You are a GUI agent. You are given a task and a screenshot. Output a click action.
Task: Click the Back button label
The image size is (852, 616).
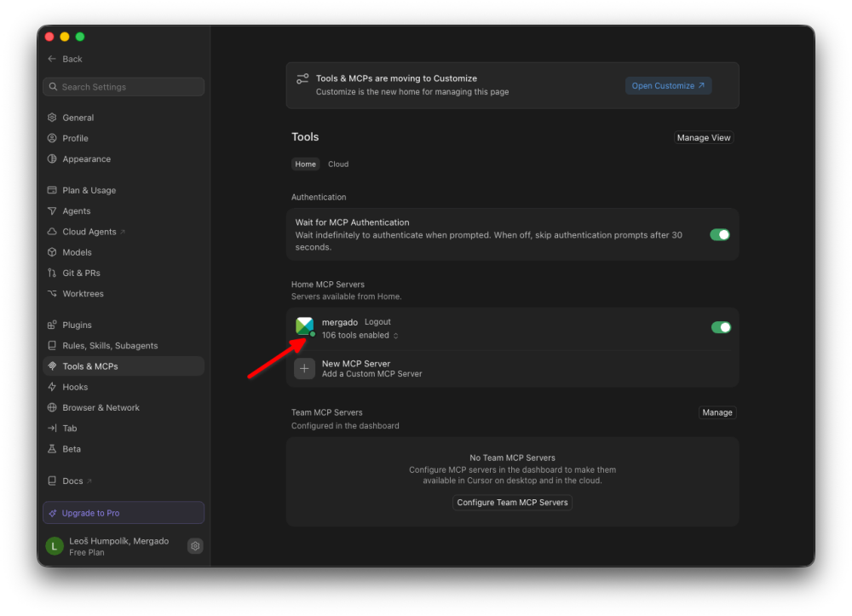point(72,59)
